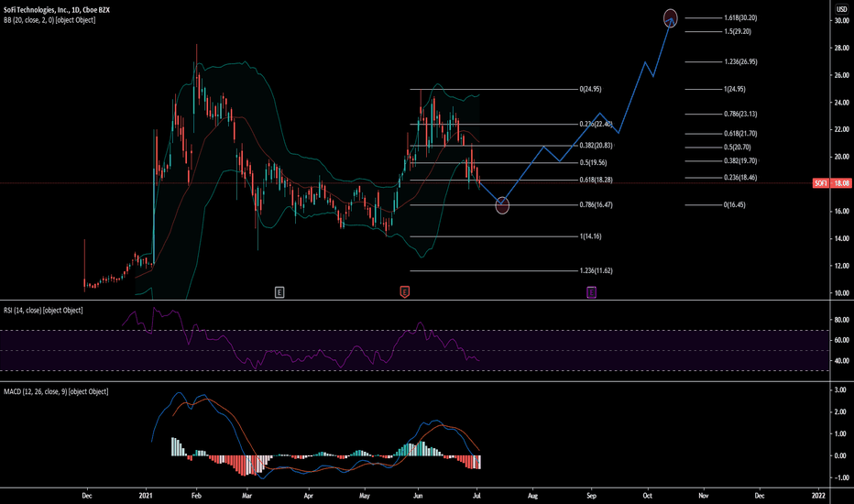The width and height of the screenshot is (854, 504).
Task: Click the extension label 1.618(30.20)
Action: [x=740, y=18]
